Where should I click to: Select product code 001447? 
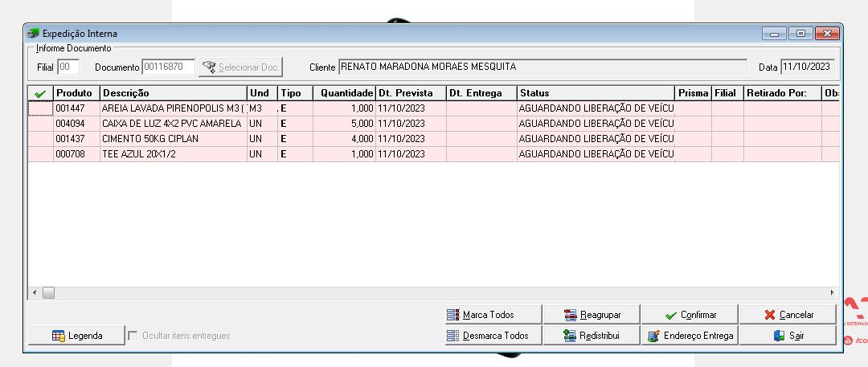coord(76,108)
